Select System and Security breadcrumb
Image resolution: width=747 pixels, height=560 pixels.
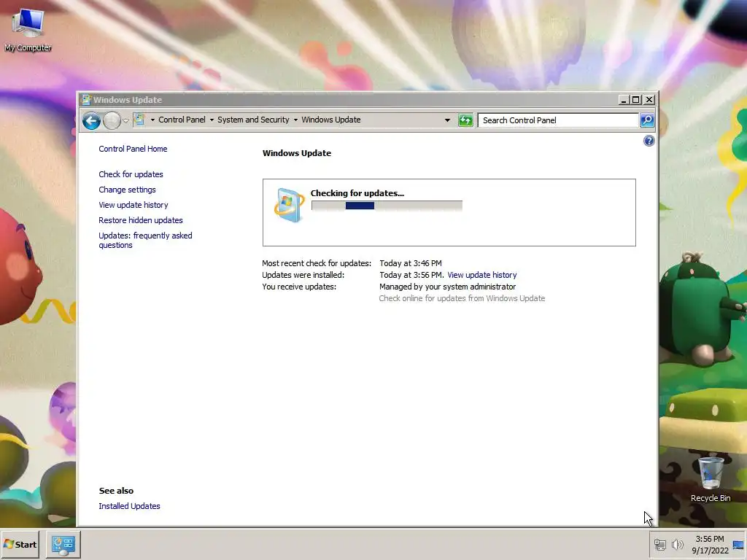tap(253, 120)
